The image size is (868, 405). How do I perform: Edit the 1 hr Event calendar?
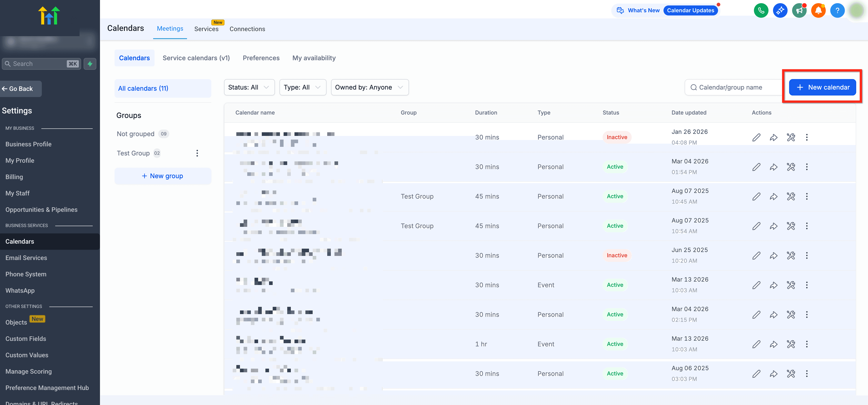[756, 344]
